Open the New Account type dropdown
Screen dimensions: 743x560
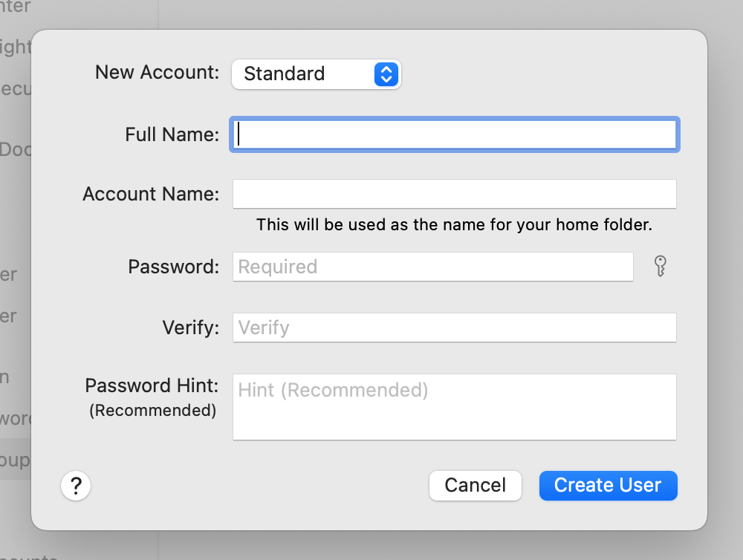315,74
